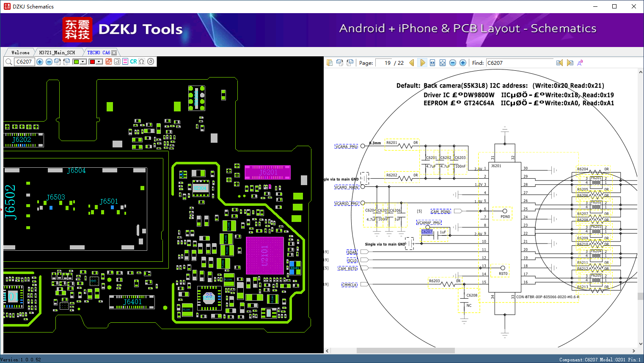Click the fit whole page icon
This screenshot has height=363, width=644.
pyautogui.click(x=442, y=62)
